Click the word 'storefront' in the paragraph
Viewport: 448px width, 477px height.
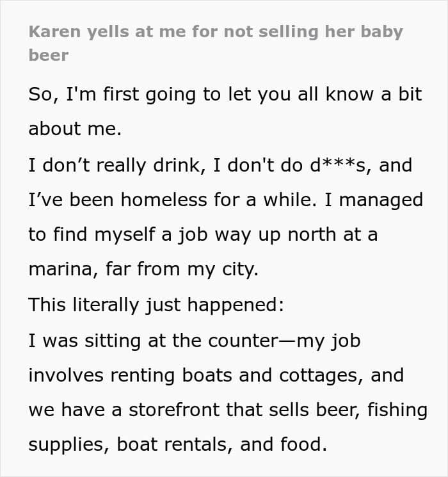pos(173,410)
